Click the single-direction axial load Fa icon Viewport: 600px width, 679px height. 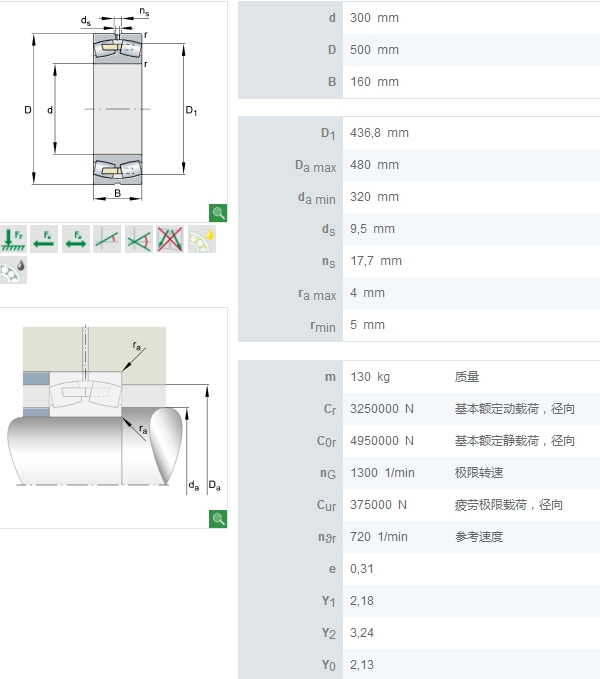tap(44, 239)
